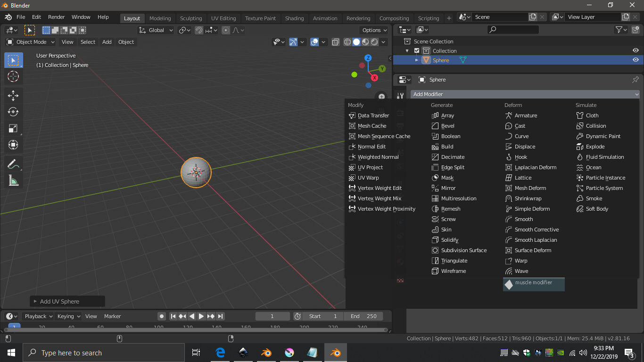The height and width of the screenshot is (362, 644).
Task: Toggle proportional editing
Action: [x=226, y=30]
